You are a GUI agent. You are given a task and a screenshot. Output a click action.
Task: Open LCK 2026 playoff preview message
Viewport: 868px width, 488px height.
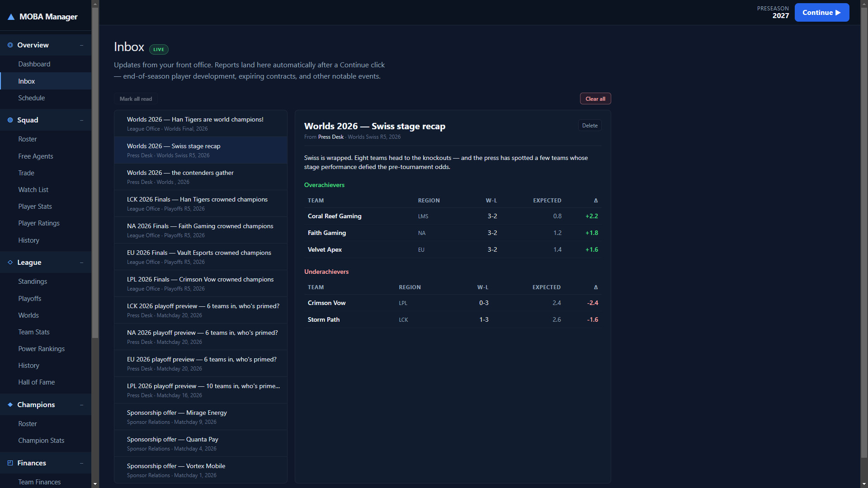coord(201,310)
